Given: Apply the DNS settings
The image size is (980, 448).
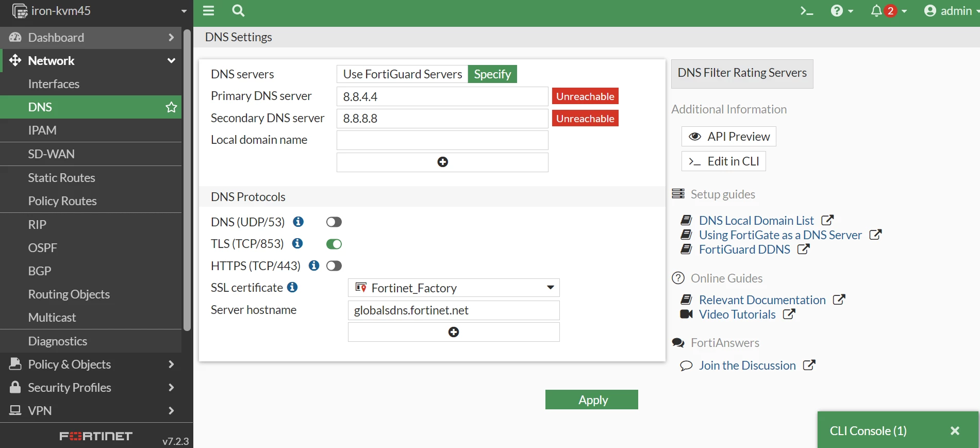Looking at the screenshot, I should 592,400.
